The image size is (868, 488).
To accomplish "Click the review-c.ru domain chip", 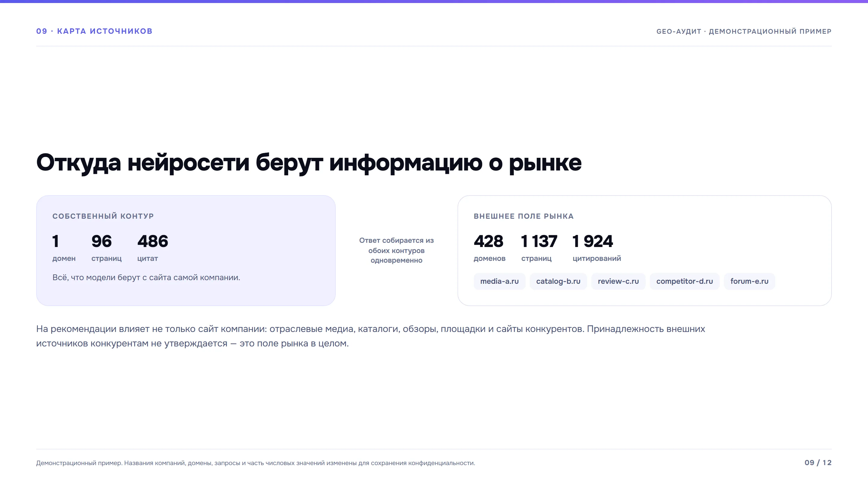I will (x=618, y=281).
